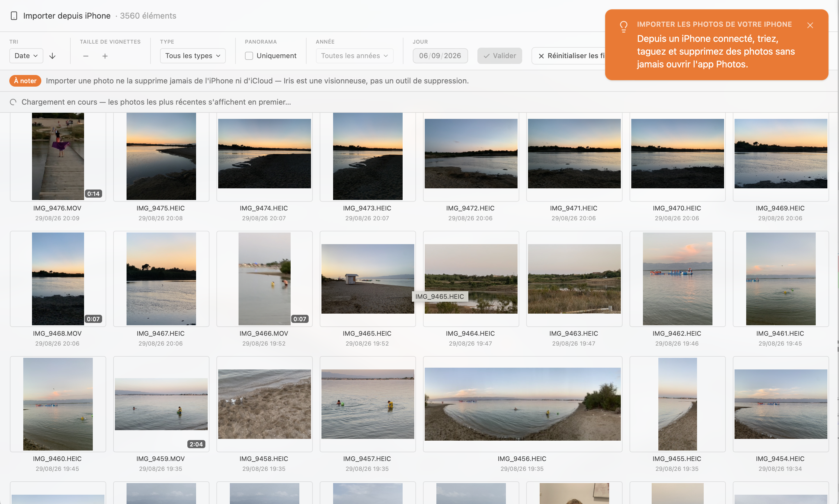The image size is (839, 504).
Task: Select the IMG_9474.HEIC thumbnail
Action: tap(264, 153)
